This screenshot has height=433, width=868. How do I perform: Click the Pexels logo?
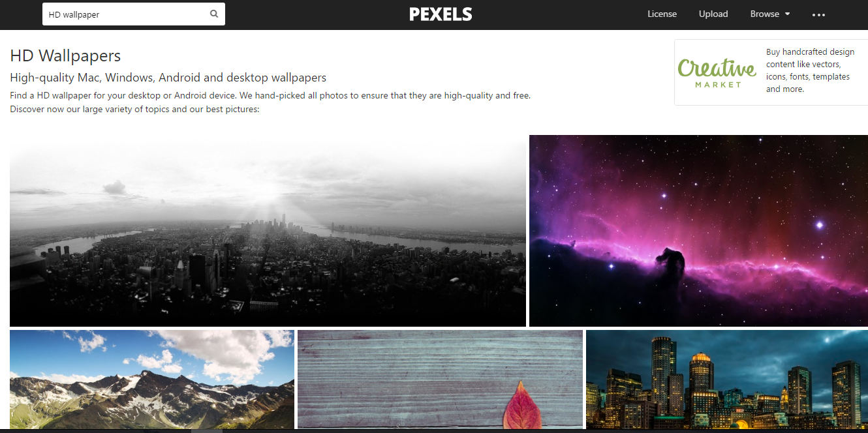click(x=441, y=14)
